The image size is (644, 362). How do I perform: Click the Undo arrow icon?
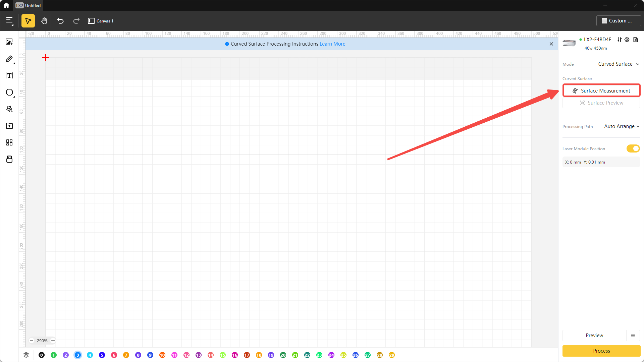point(60,21)
